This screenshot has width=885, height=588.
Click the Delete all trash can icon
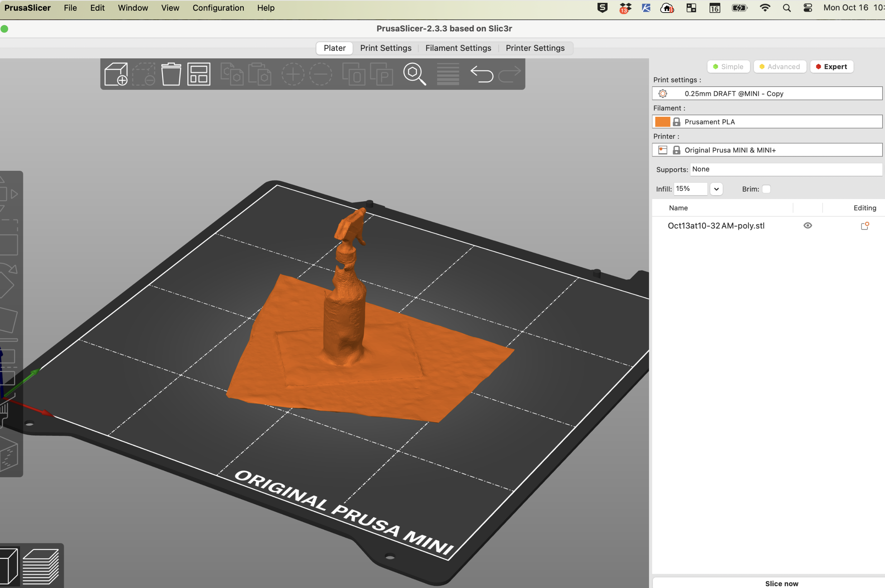pyautogui.click(x=171, y=74)
